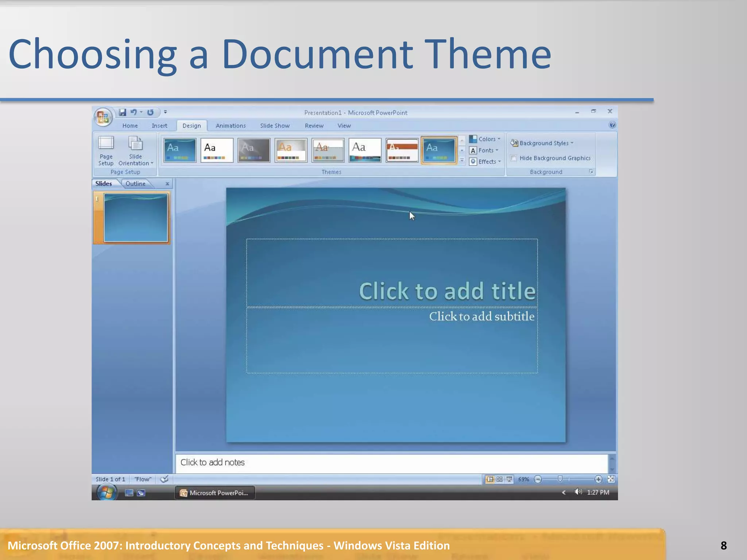Open the Undo history dropdown arrow
This screenshot has height=560, width=747.
[x=141, y=112]
